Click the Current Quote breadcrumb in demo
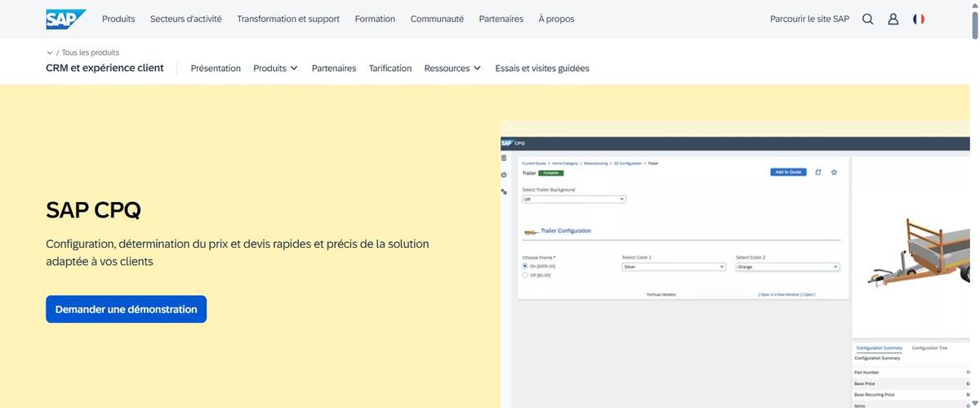Viewport: 980px width, 408px height. pos(535,164)
